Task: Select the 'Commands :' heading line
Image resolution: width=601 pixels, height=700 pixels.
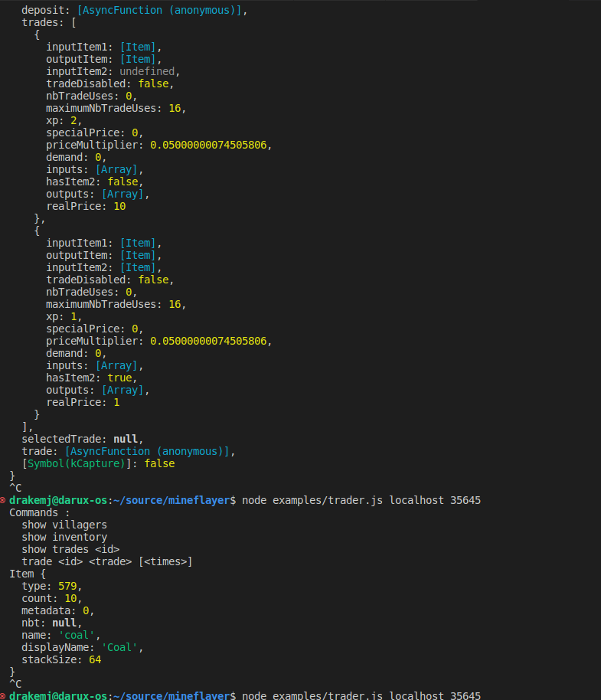Action: click(x=40, y=512)
